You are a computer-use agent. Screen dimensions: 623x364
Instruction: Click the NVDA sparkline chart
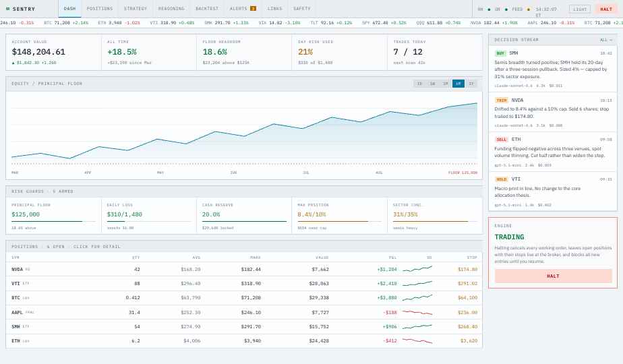[417, 269]
